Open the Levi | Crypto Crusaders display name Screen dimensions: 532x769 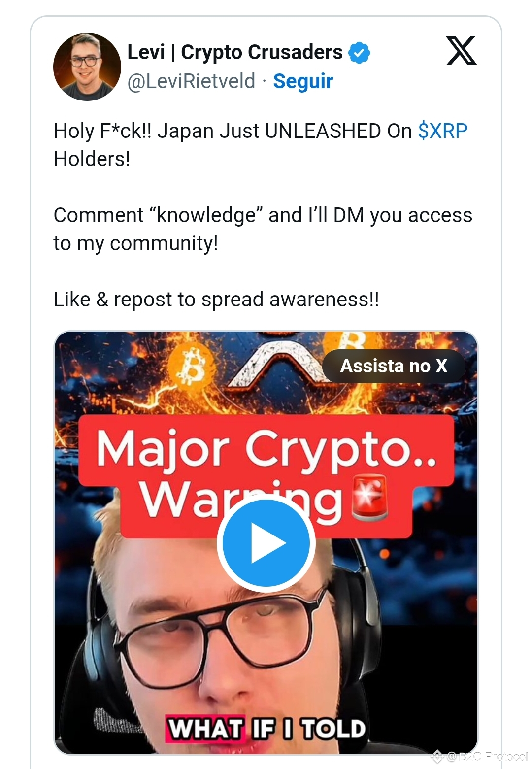click(235, 52)
